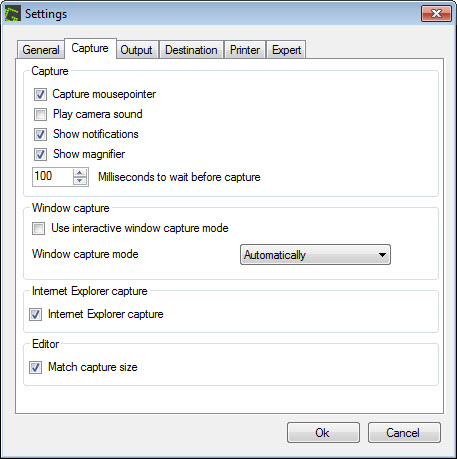The width and height of the screenshot is (457, 459).
Task: Open the Window capture mode dropdown
Action: coord(315,255)
